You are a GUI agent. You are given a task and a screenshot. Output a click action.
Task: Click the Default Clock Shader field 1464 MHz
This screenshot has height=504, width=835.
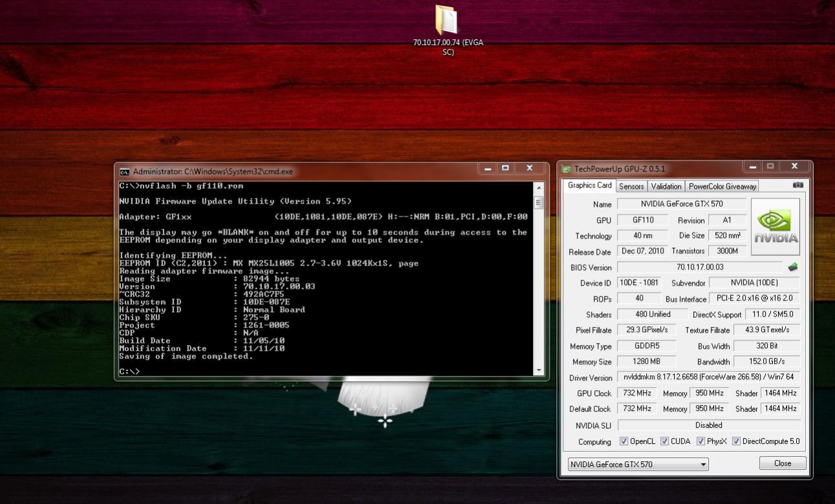coord(781,409)
